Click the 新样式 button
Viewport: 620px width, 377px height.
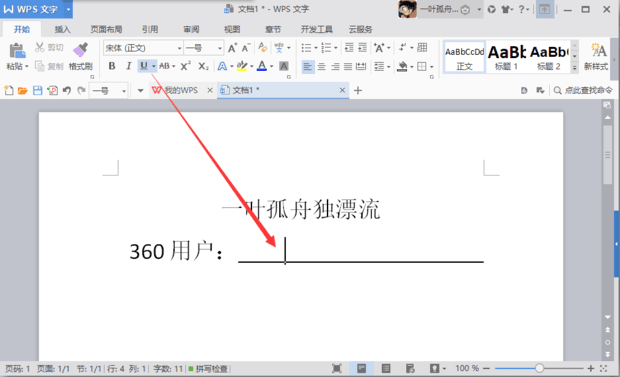[x=596, y=57]
